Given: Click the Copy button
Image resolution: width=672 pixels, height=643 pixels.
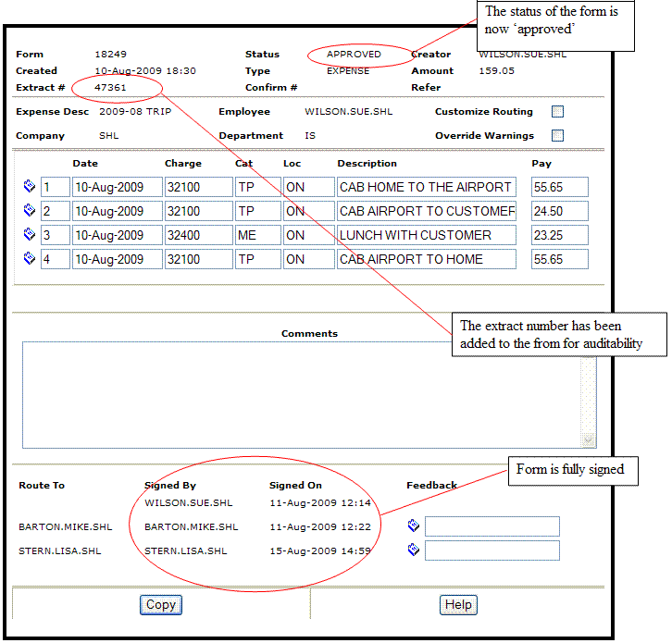Looking at the screenshot, I should [161, 604].
